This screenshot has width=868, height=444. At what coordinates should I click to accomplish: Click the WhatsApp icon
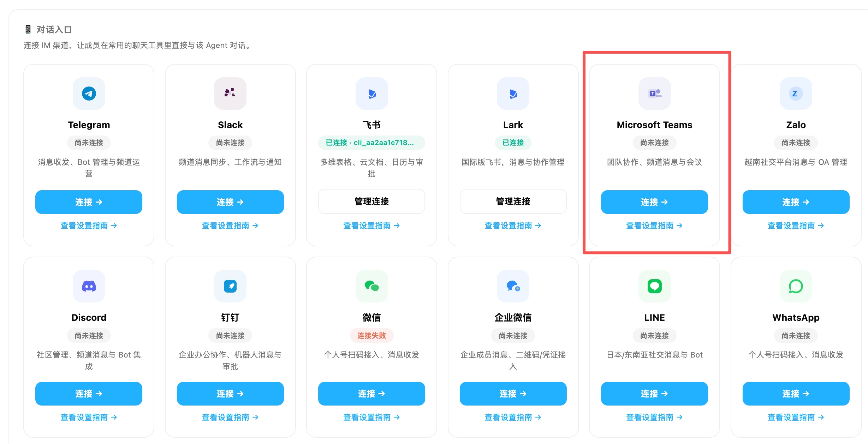point(796,286)
